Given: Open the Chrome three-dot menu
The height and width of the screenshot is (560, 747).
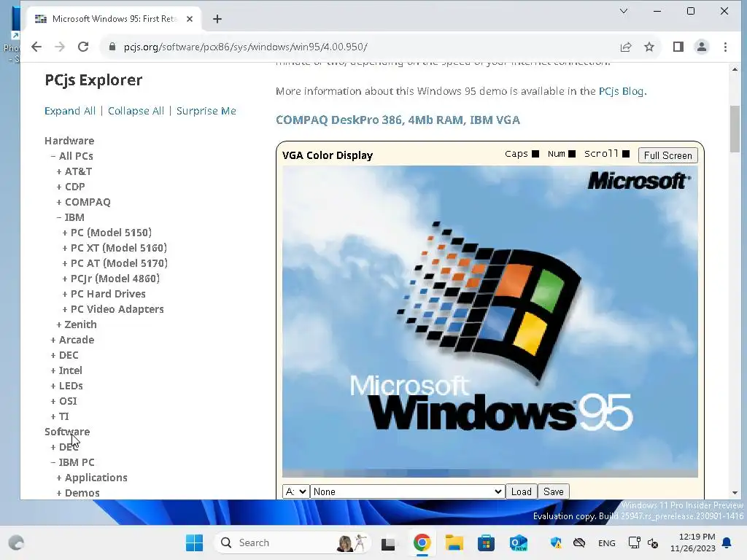Looking at the screenshot, I should [x=725, y=47].
